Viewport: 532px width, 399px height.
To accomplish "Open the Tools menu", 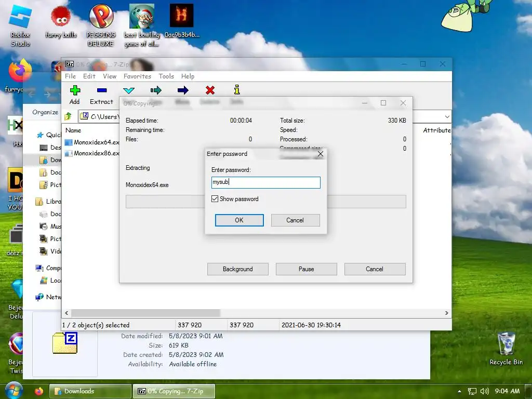I will pyautogui.click(x=166, y=76).
